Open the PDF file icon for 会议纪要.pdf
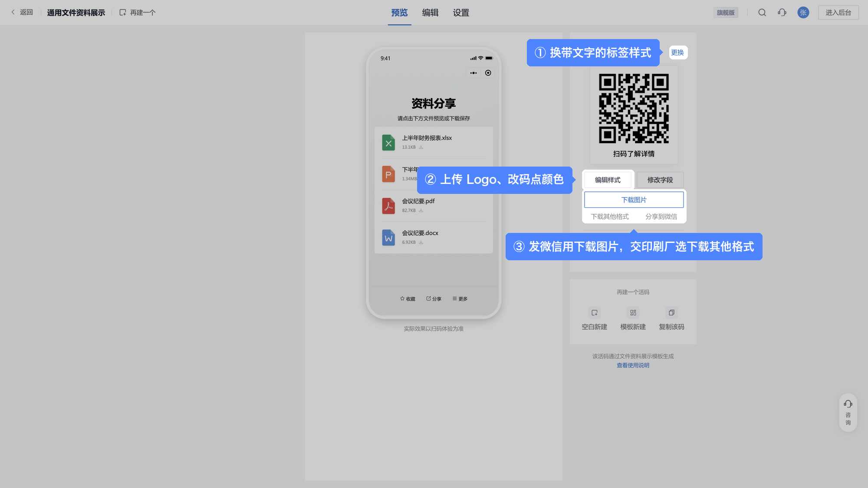This screenshot has width=868, height=488. coord(388,206)
